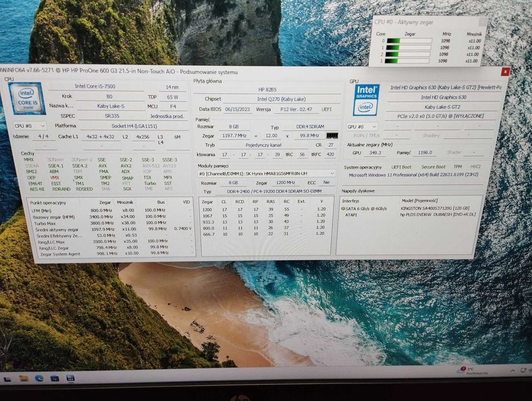Close the CPU #0 Aktywny zegar window
Viewport: 532px width, 401px height.
(x=482, y=22)
